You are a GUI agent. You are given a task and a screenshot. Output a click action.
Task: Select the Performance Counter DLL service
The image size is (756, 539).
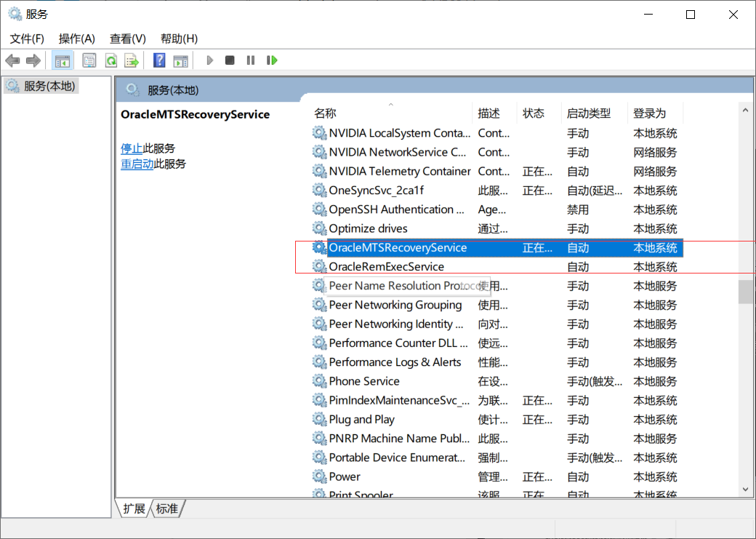point(398,343)
